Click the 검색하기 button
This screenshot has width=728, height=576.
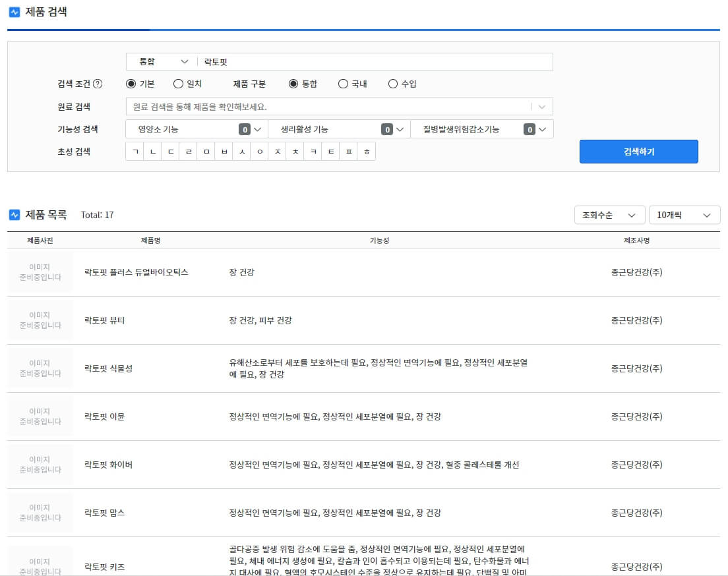tap(638, 152)
